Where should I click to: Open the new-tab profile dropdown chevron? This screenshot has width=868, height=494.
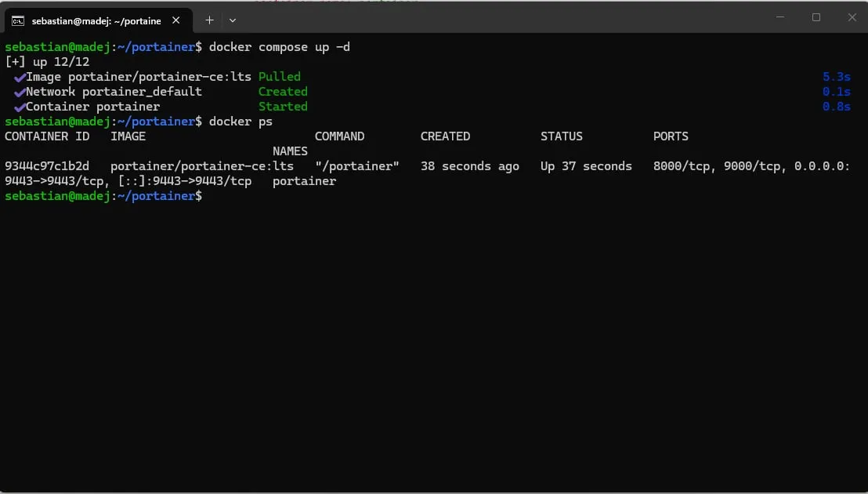pos(233,20)
